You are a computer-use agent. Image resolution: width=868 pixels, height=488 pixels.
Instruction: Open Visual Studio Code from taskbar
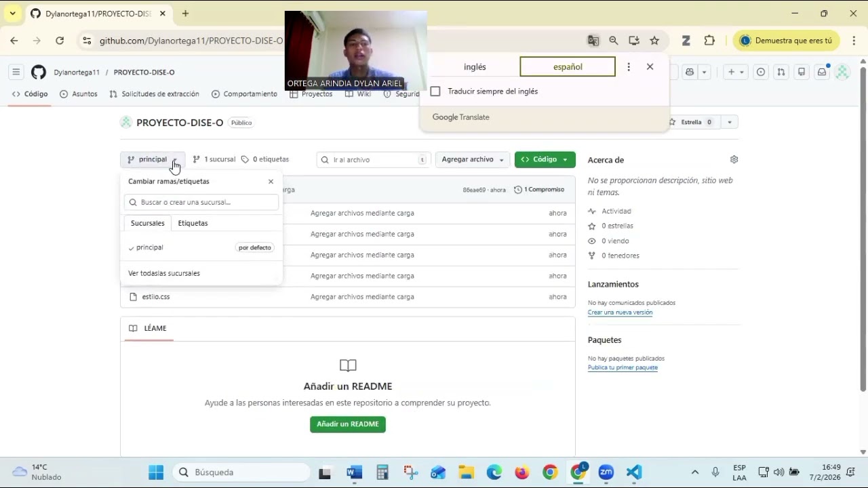(633, 472)
